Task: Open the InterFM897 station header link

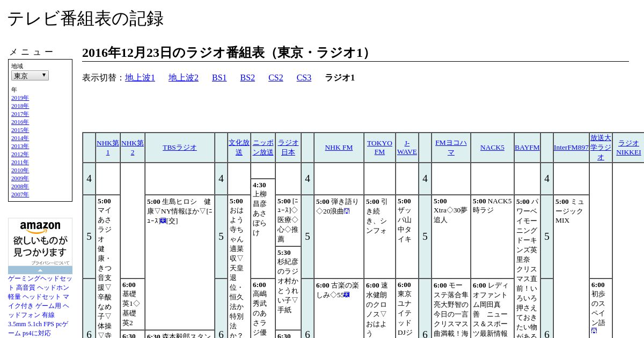Action: coord(571,148)
